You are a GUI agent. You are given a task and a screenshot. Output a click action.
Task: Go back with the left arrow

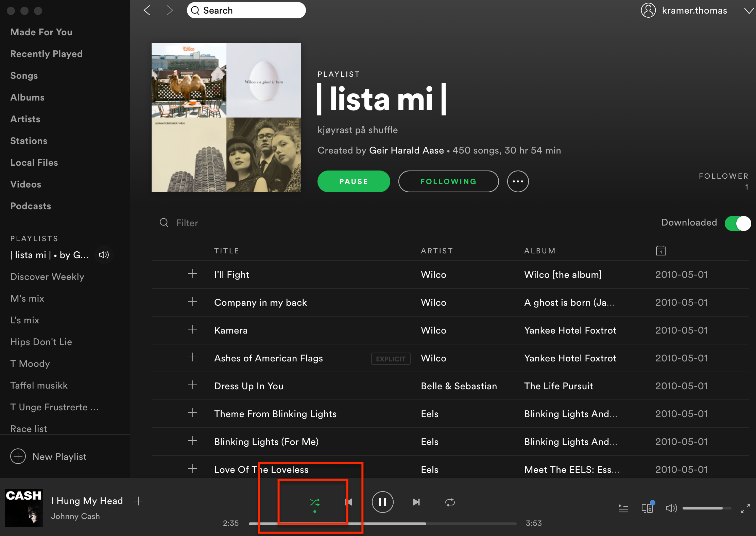pyautogui.click(x=147, y=11)
